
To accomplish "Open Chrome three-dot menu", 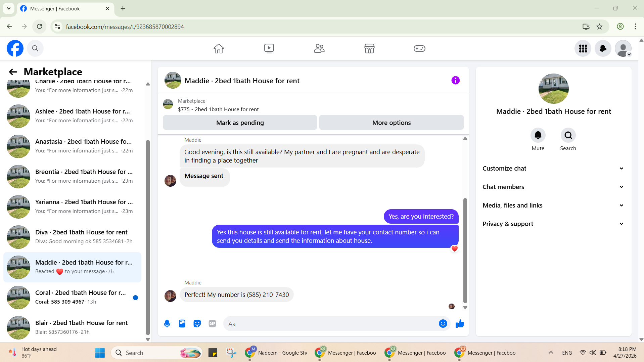I will [635, 27].
